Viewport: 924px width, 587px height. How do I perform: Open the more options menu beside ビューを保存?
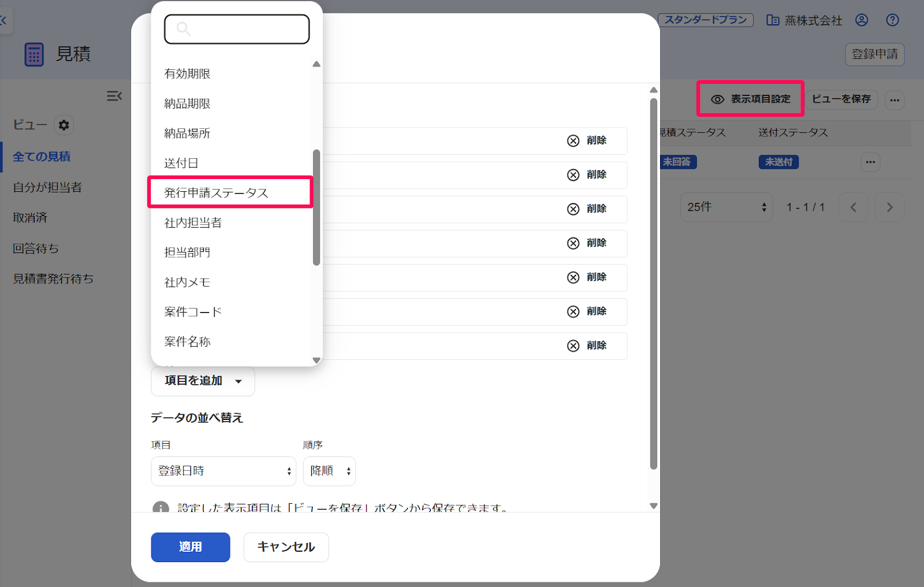(x=895, y=100)
